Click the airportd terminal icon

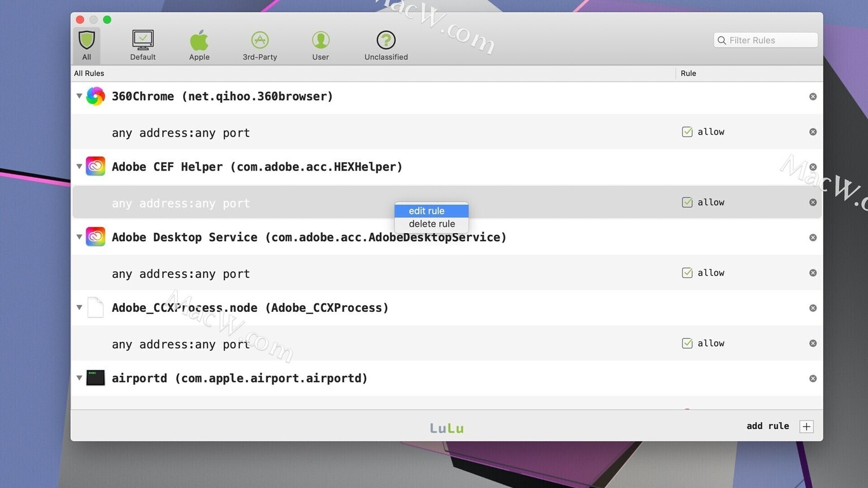pyautogui.click(x=96, y=378)
